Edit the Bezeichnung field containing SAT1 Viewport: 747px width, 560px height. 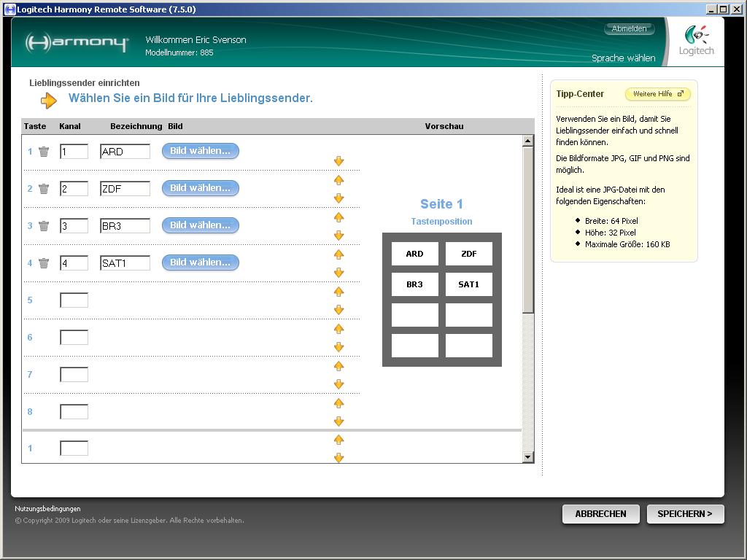pyautogui.click(x=125, y=262)
